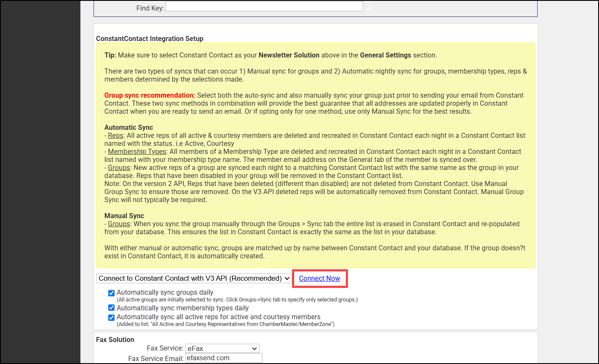Click the underlined Membership Types label
The width and height of the screenshot is (599, 364).
[x=138, y=151]
